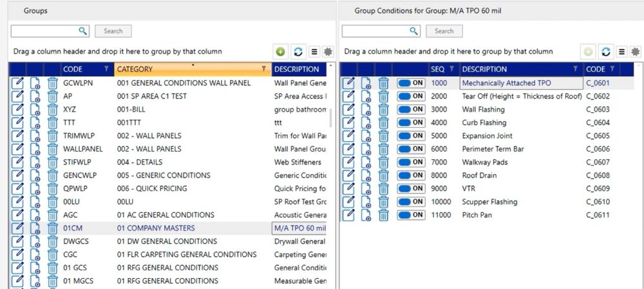644x289 pixels.
Task: Open the CATEGORY column filter
Action: pyautogui.click(x=263, y=69)
